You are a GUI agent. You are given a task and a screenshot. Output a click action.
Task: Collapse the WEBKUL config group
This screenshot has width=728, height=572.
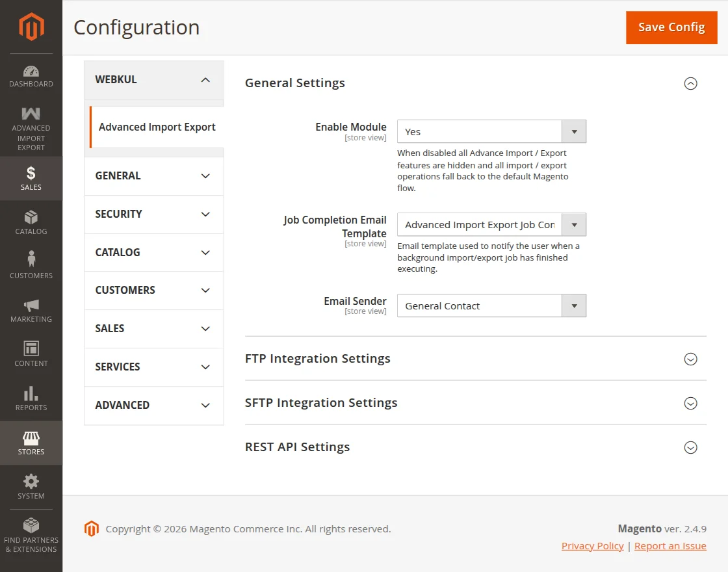[153, 80]
